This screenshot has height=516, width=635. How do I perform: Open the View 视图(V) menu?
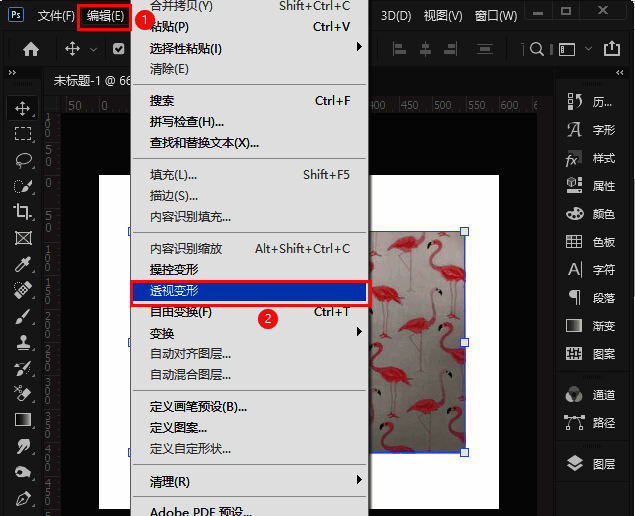443,16
